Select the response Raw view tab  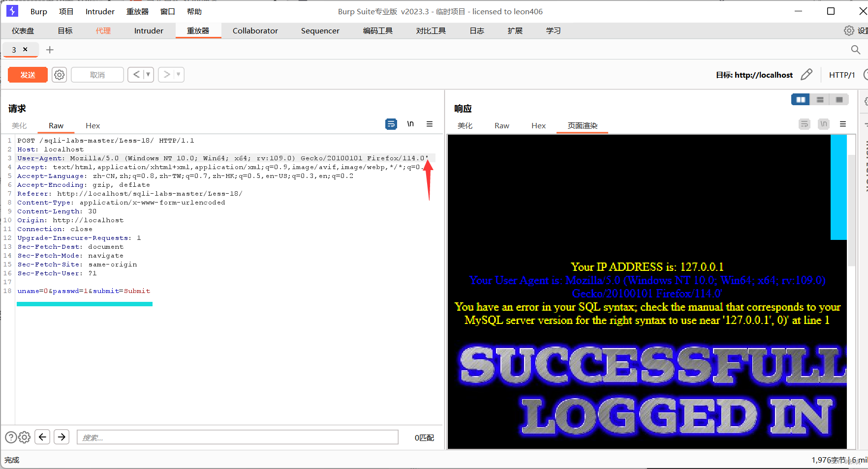pos(502,126)
